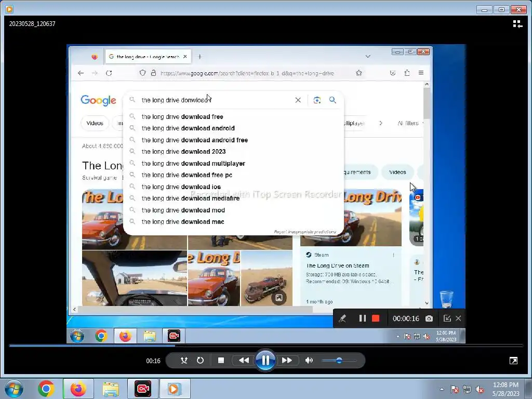Click the recorder pen annotation tool
The width and height of the screenshot is (532, 399).
coord(342,318)
